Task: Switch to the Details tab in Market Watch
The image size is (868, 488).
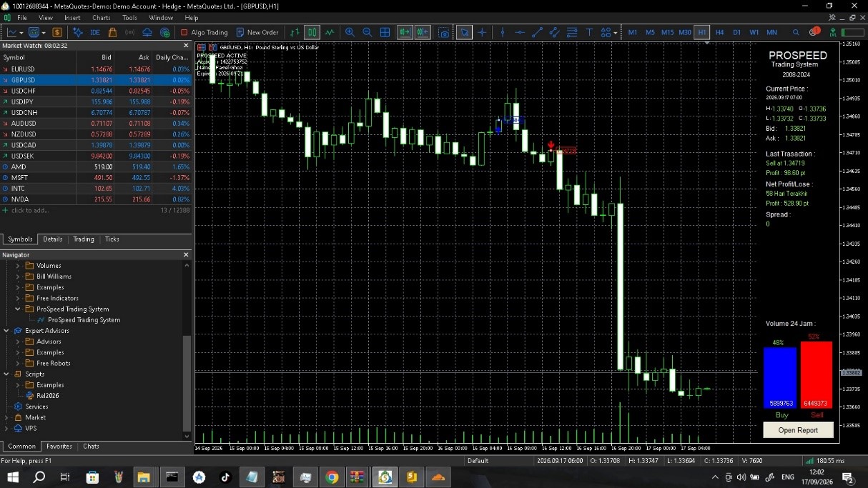Action: [x=53, y=239]
